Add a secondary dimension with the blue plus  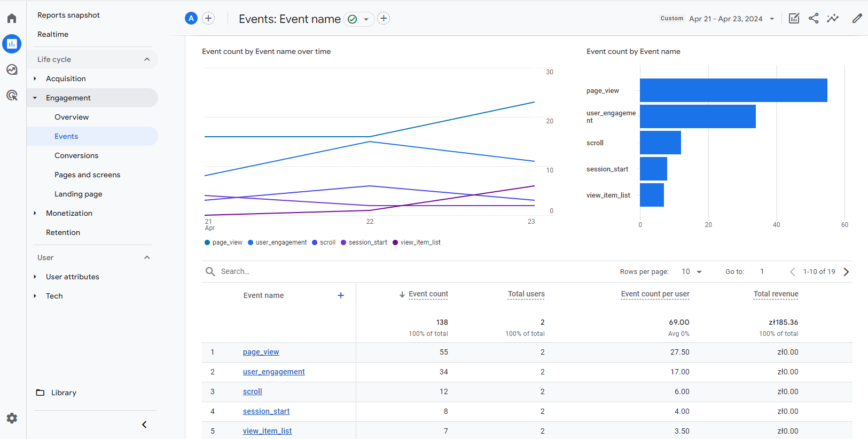[341, 295]
